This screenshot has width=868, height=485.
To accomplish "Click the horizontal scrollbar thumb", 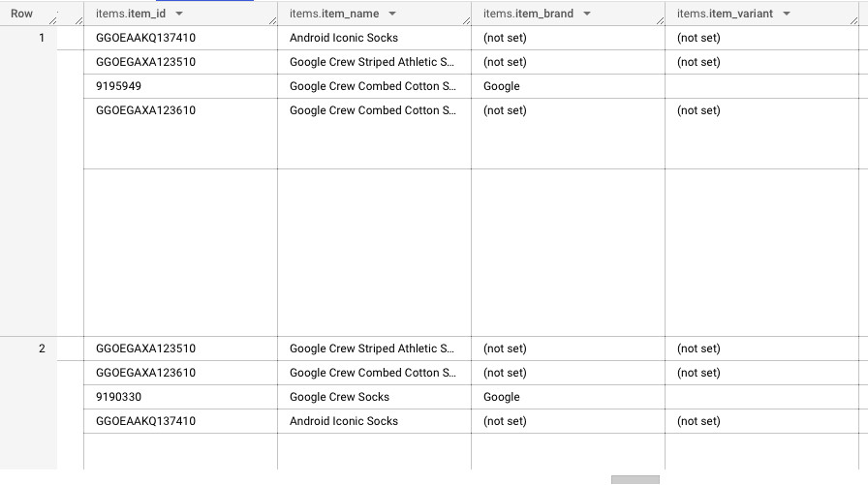I will 635,479.
